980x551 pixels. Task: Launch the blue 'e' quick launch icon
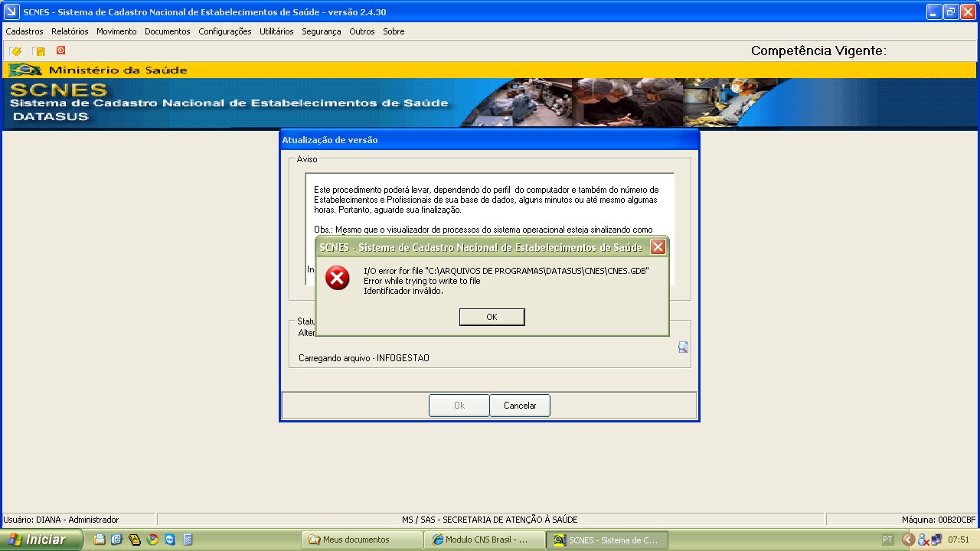pos(117,540)
